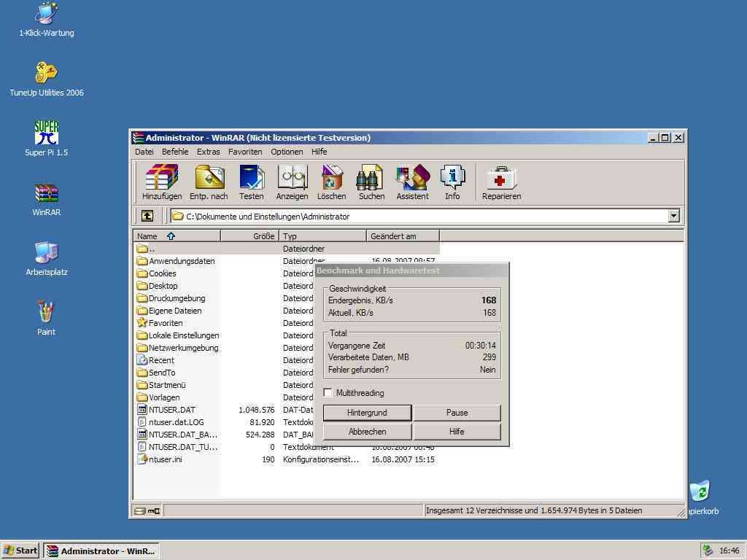This screenshot has height=560, width=747.
Task: Click the system tray icon beside clock
Action: coord(708,551)
